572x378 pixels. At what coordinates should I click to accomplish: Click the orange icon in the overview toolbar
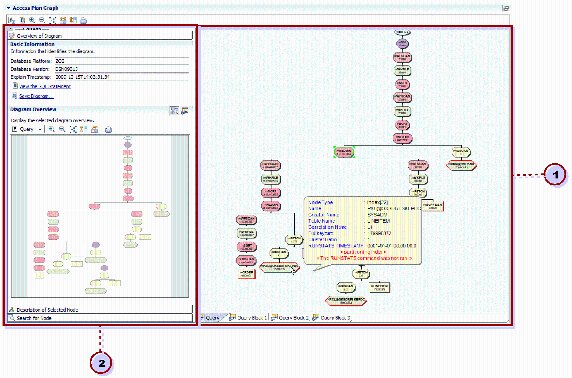pyautogui.click(x=95, y=130)
